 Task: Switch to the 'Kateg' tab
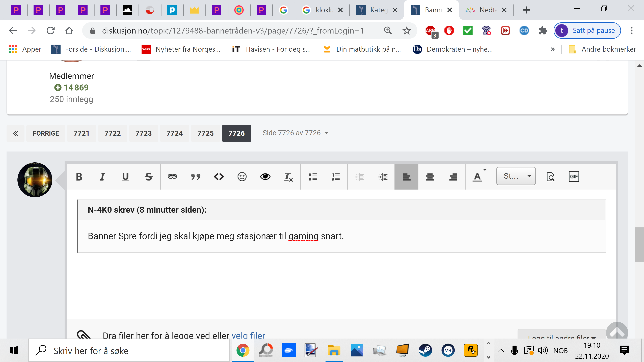click(x=377, y=10)
